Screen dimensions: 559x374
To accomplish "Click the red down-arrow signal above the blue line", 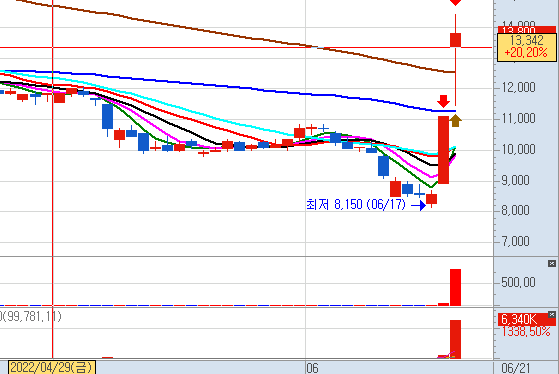I will point(443,101).
